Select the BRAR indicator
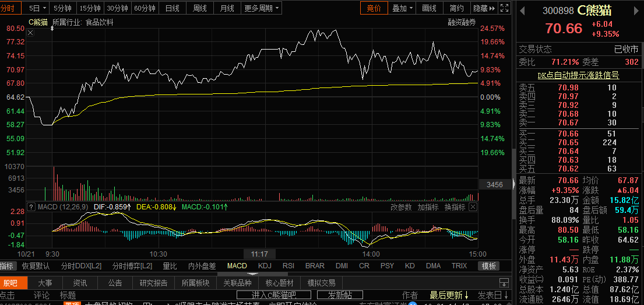 click(315, 266)
